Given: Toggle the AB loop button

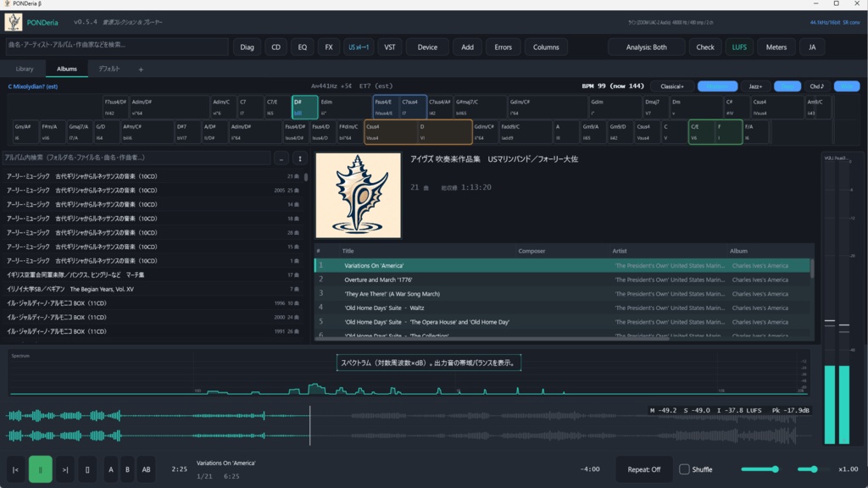Looking at the screenshot, I should [146, 469].
